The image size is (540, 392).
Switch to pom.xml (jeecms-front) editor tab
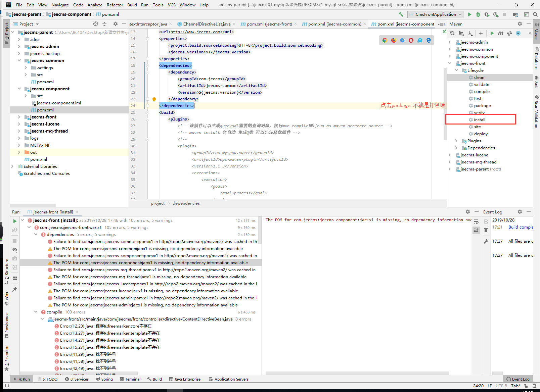[x=269, y=24]
